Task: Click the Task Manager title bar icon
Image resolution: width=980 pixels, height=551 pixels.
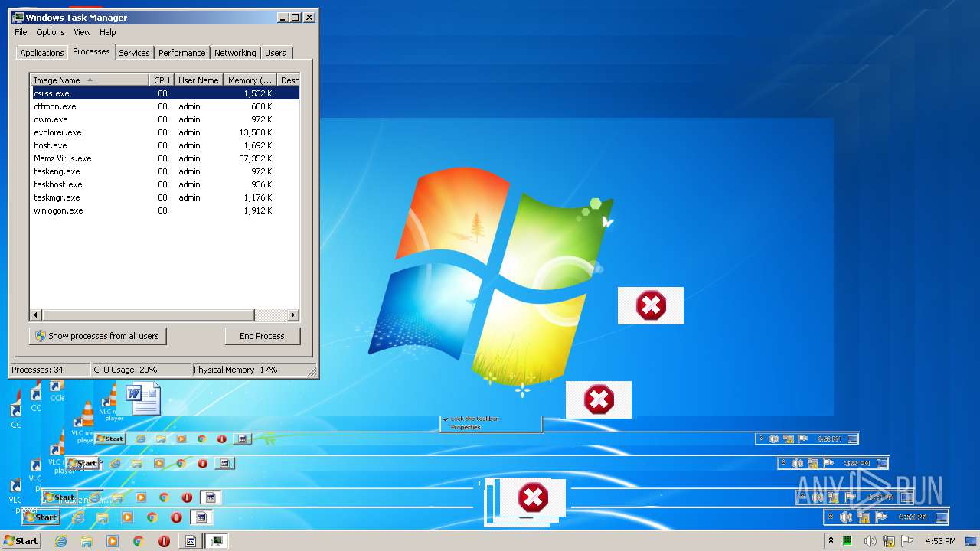Action: 18,17
